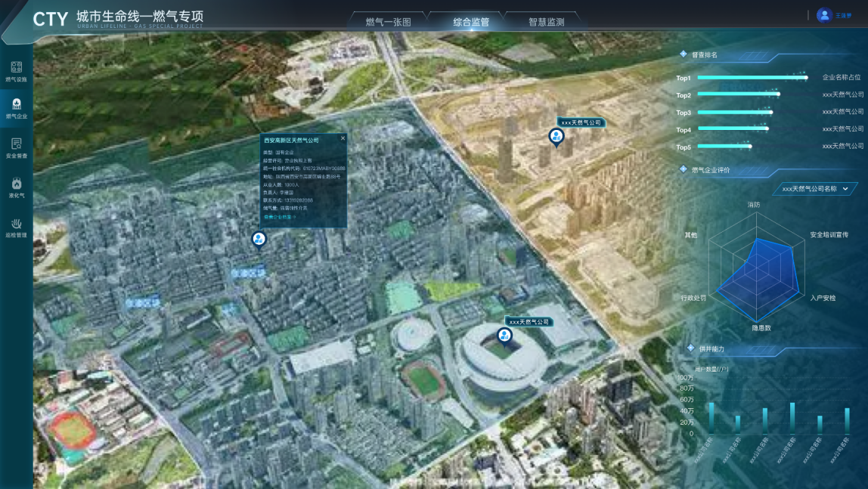Open the 巡检管理 sidebar section
The height and width of the screenshot is (489, 868).
(x=16, y=227)
